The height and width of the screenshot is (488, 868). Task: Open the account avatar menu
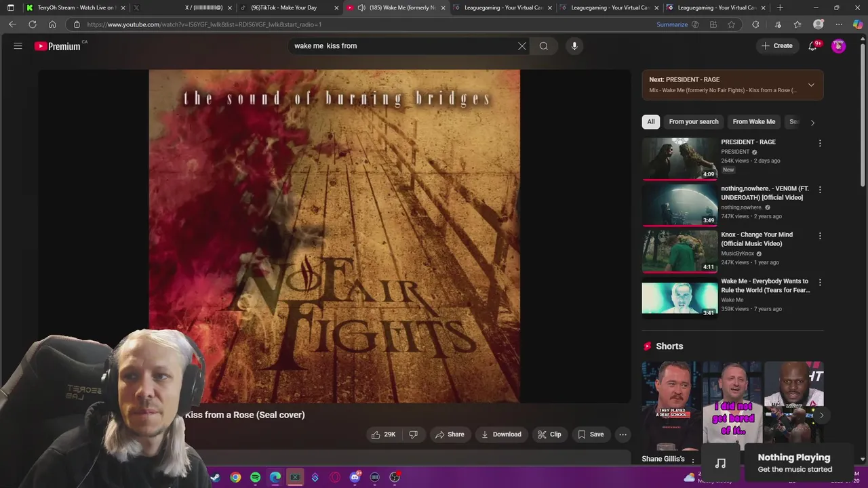click(x=839, y=46)
